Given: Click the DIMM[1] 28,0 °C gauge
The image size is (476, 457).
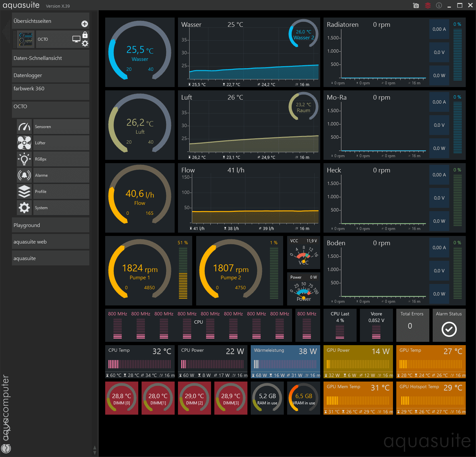Looking at the screenshot, I should 158,398.
